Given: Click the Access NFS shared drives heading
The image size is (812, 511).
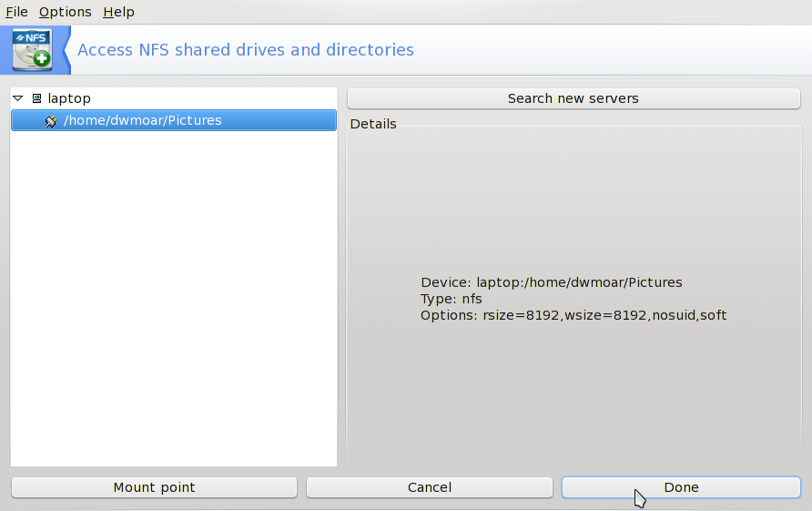Looking at the screenshot, I should pyautogui.click(x=246, y=50).
